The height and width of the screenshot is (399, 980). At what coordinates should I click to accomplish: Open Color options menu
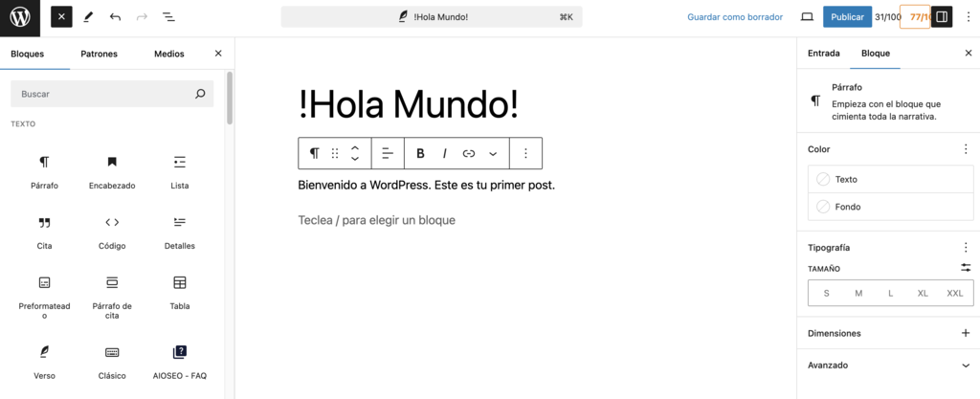point(966,149)
